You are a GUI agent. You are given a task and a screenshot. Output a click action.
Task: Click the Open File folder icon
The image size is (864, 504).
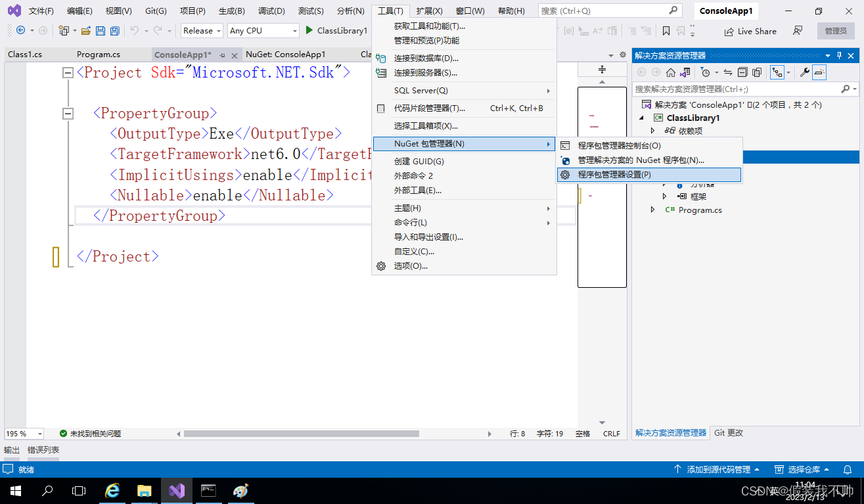[85, 31]
